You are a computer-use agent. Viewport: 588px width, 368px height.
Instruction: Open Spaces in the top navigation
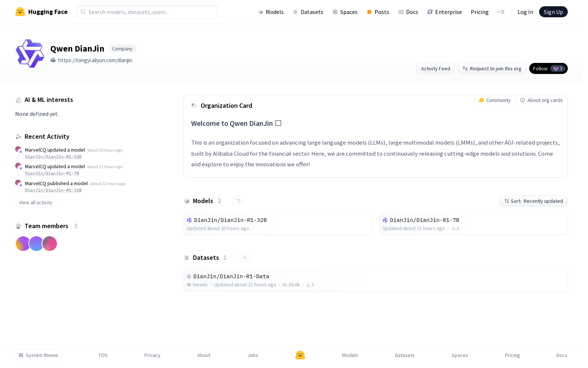coord(345,12)
